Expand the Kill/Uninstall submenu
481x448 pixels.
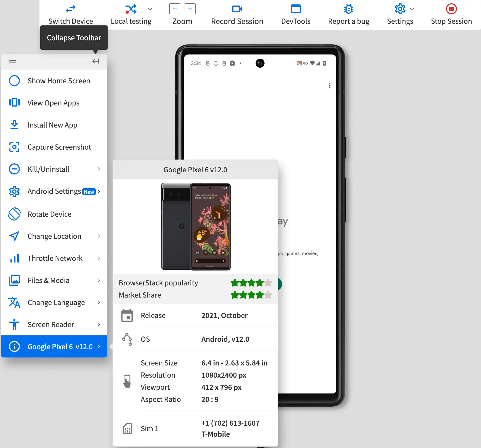coord(99,169)
